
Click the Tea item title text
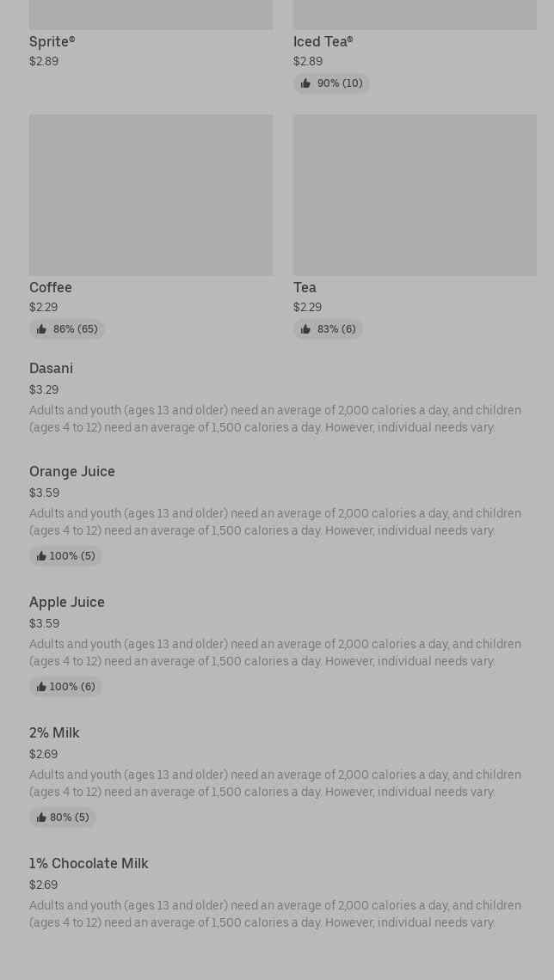(x=305, y=287)
